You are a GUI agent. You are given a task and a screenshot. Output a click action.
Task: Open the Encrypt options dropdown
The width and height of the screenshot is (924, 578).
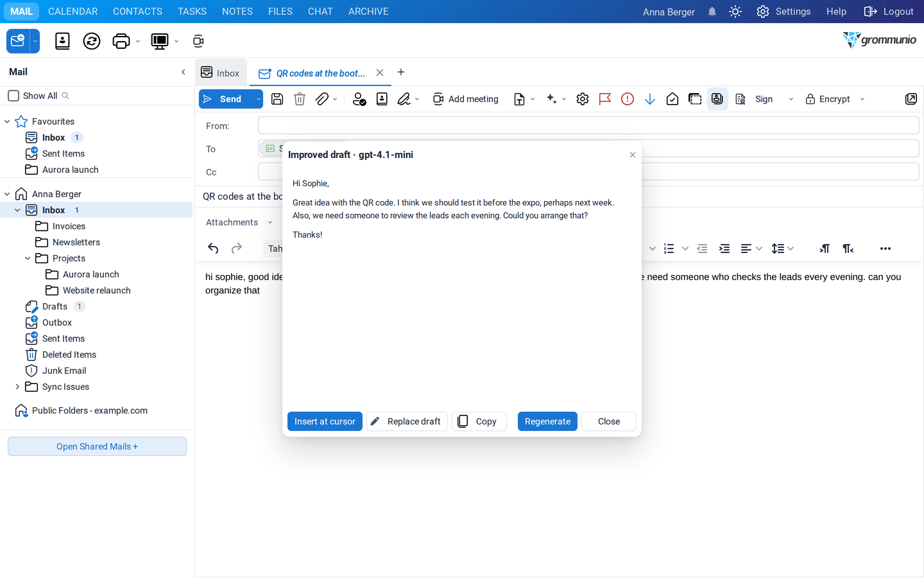(862, 99)
